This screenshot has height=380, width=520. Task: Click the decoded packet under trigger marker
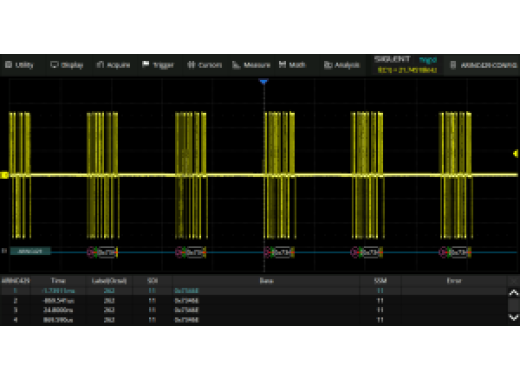click(279, 252)
